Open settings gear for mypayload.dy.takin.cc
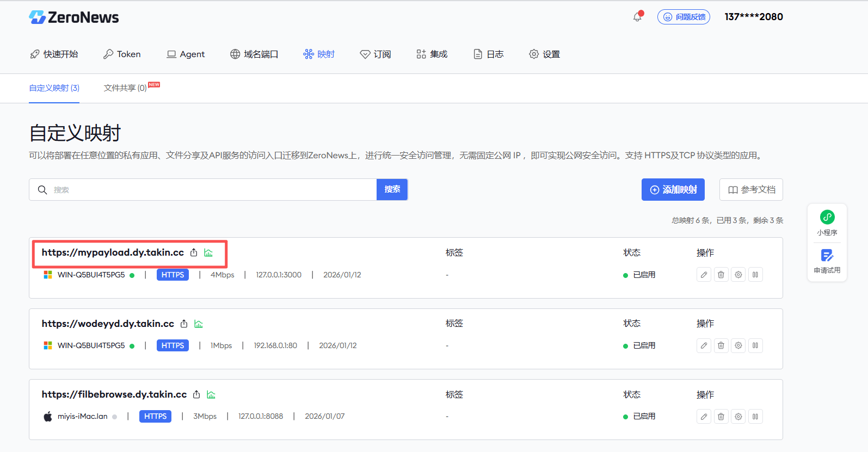 click(738, 275)
